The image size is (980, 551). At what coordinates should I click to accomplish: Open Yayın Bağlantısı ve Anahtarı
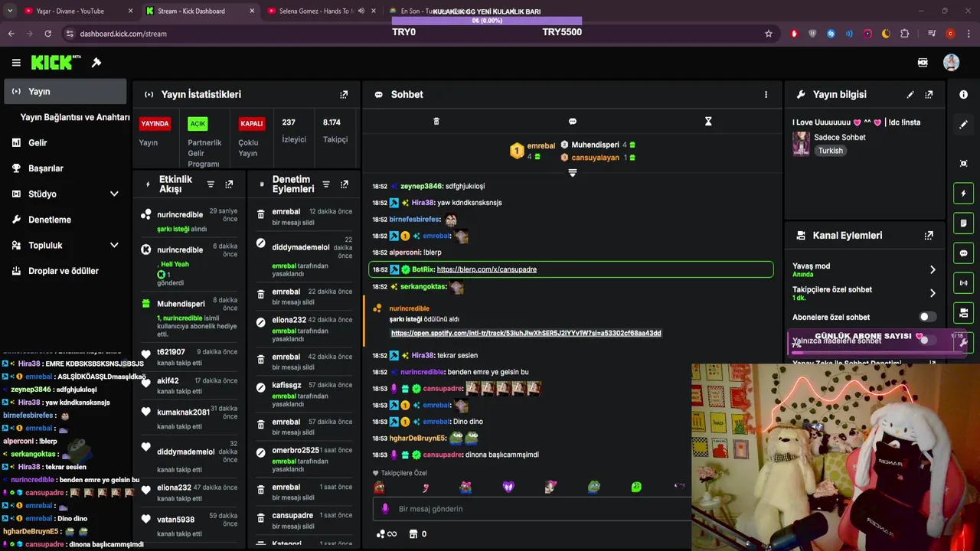[75, 117]
